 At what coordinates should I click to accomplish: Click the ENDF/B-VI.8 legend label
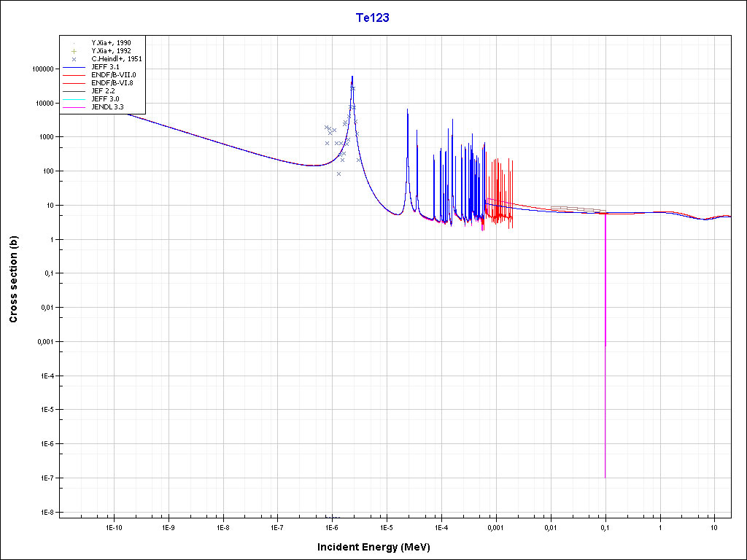click(x=112, y=83)
